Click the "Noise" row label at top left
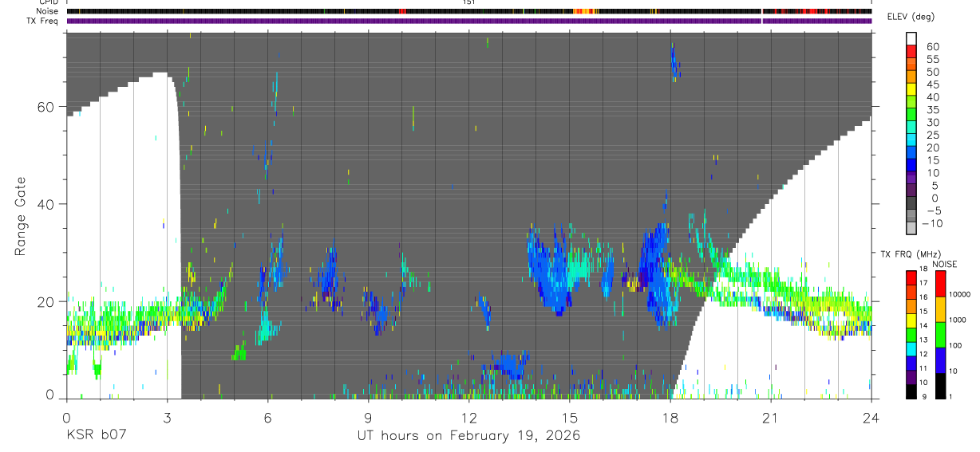The width and height of the screenshot is (980, 452). [47, 11]
